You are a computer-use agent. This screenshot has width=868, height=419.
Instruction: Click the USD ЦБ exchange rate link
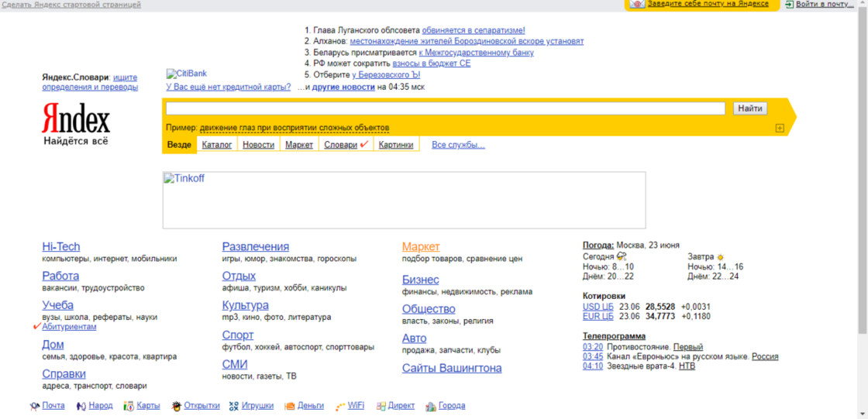pos(598,307)
